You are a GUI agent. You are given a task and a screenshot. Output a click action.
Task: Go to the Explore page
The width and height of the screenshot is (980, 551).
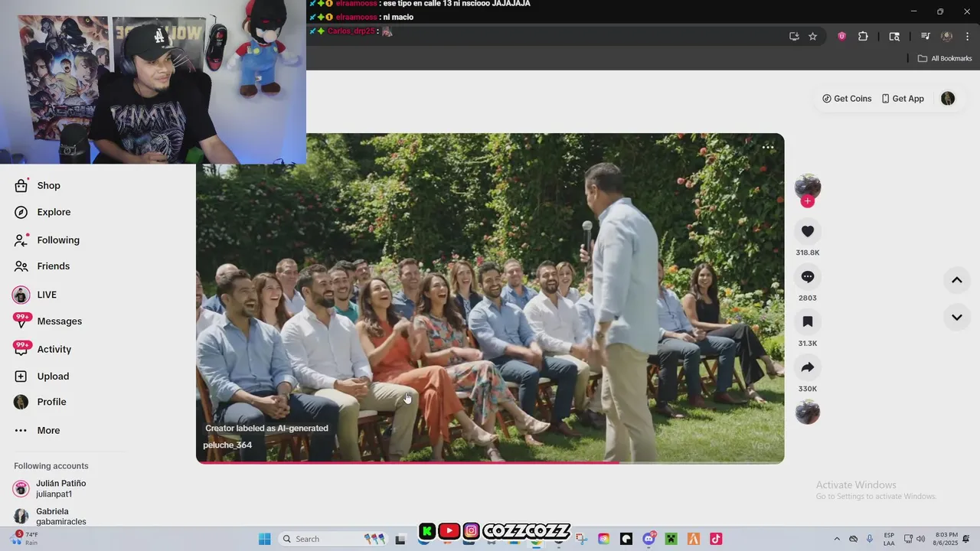pyautogui.click(x=42, y=212)
